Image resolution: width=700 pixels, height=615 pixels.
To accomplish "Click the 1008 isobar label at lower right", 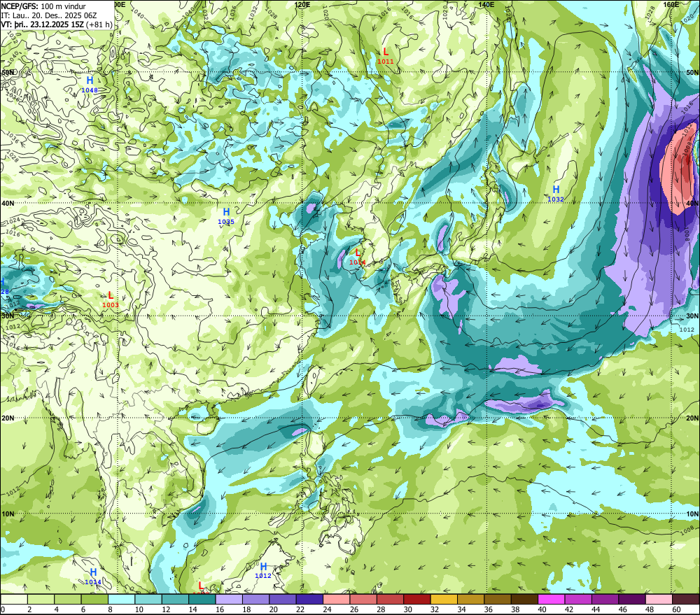I will pos(688,532).
